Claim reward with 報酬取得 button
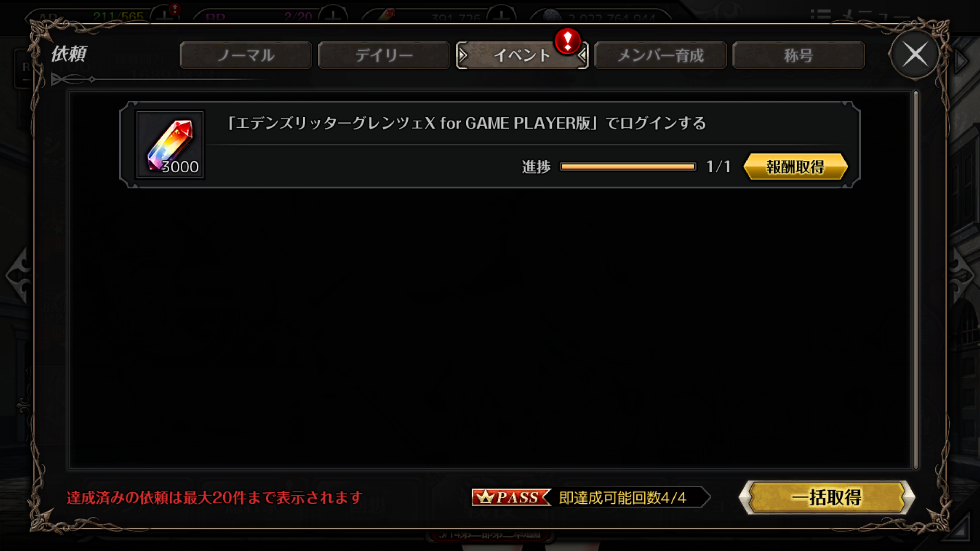This screenshot has width=980, height=551. pyautogui.click(x=795, y=167)
